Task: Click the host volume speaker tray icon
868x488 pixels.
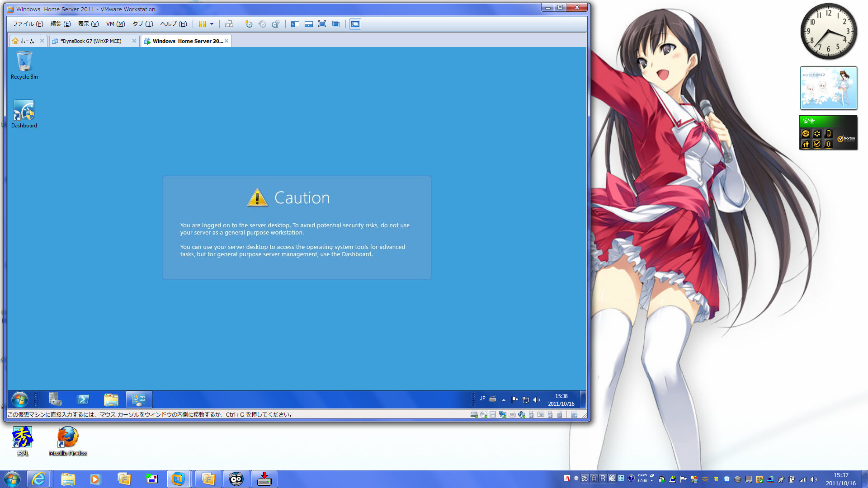Action: point(814,479)
